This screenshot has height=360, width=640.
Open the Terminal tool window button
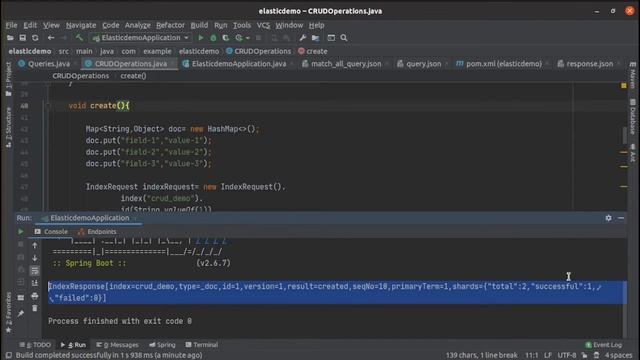pos(202,345)
